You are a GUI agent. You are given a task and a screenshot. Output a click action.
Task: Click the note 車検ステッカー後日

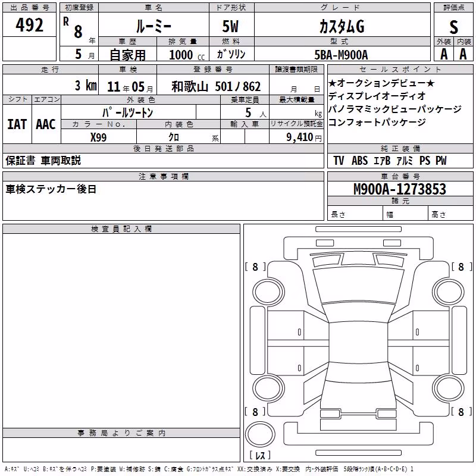click(51, 189)
